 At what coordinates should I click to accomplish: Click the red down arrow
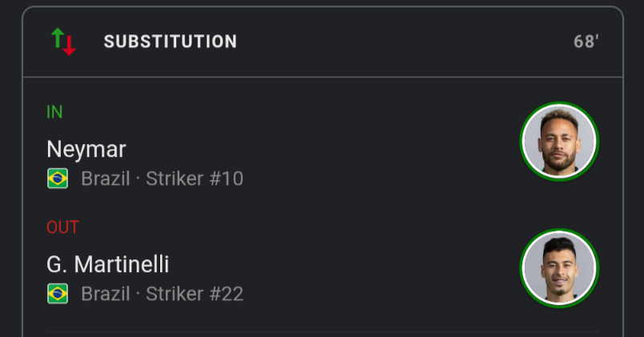(69, 46)
